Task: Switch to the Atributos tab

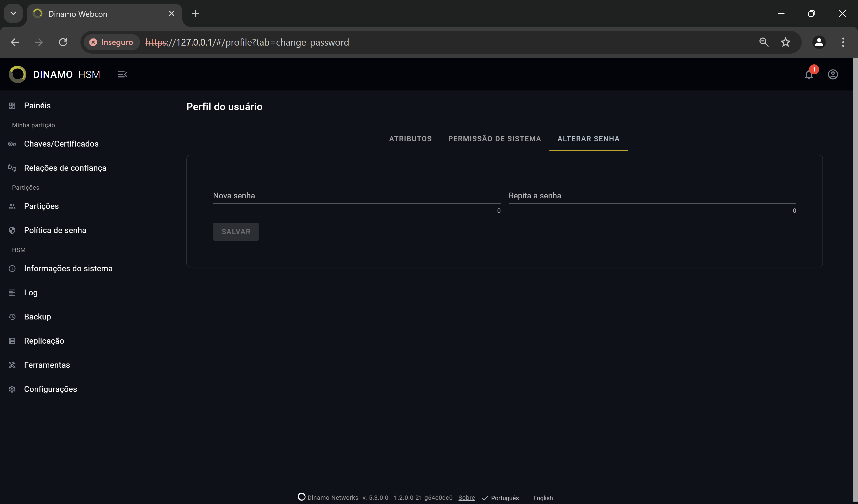Action: (410, 139)
